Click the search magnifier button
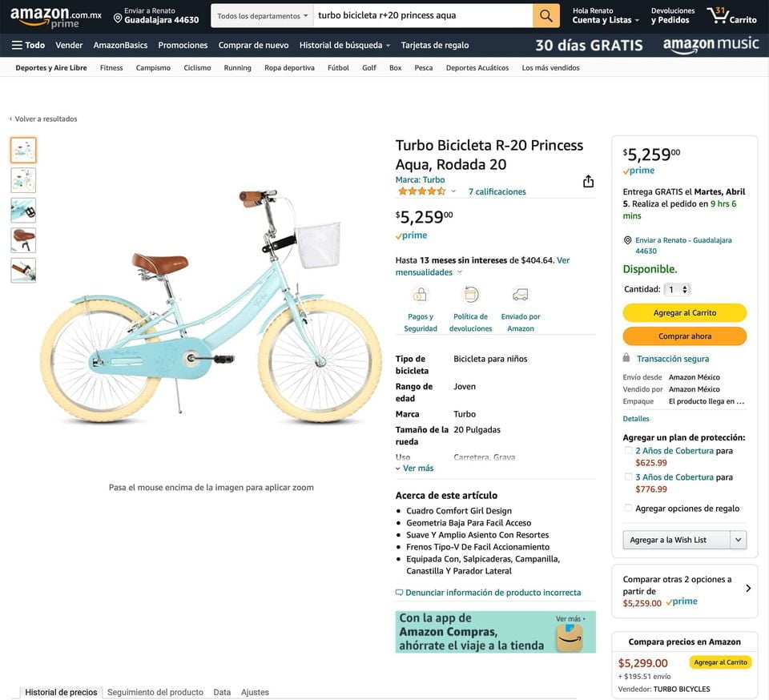This screenshot has width=769, height=700. 546,16
